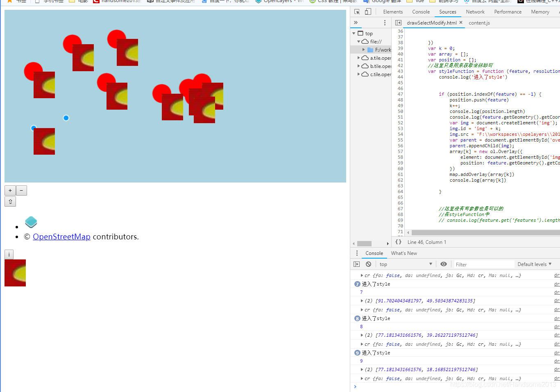
Task: Open the main Console tab in the top DevTools bar
Action: point(421,12)
